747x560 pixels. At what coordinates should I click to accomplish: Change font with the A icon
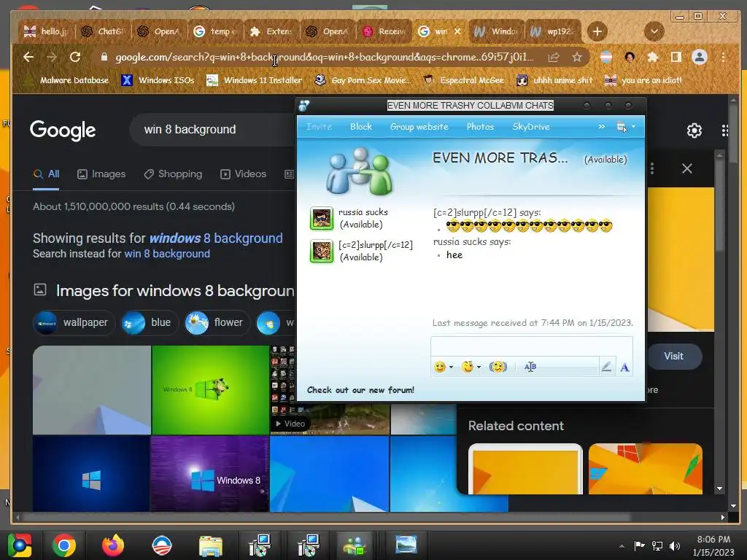624,367
